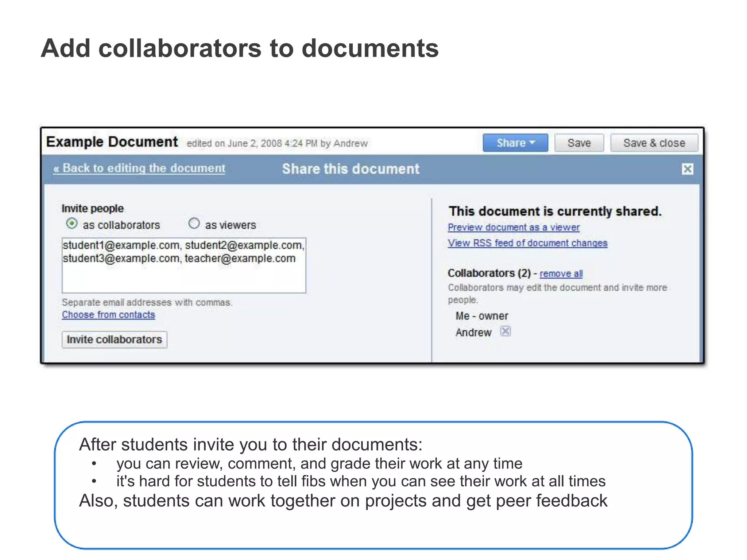Open View RSS feed of document changes

click(527, 243)
